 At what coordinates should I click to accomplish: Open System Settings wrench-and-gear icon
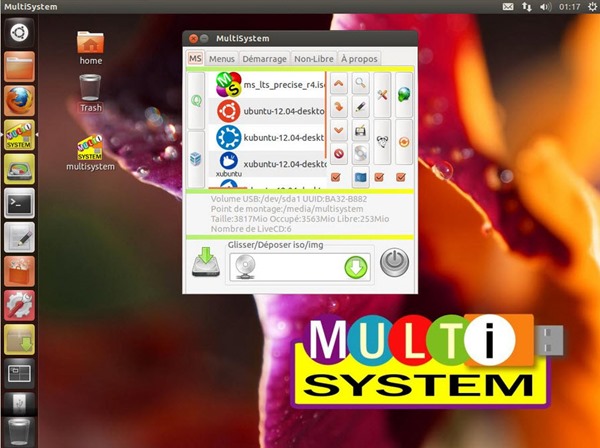19,305
